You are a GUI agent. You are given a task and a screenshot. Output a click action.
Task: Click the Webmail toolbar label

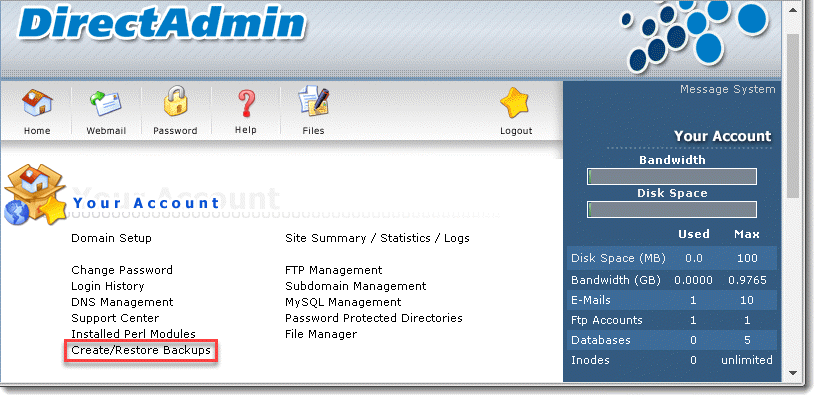(106, 131)
